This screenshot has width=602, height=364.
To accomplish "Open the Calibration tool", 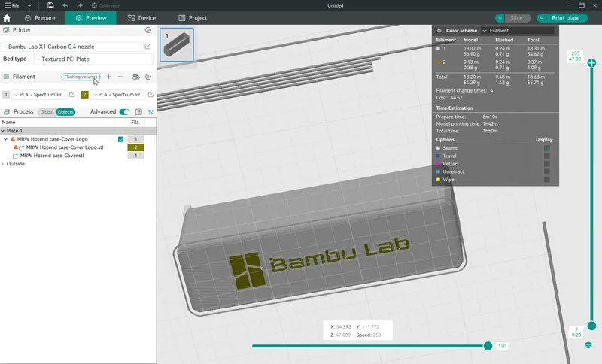I will pyautogui.click(x=105, y=5).
